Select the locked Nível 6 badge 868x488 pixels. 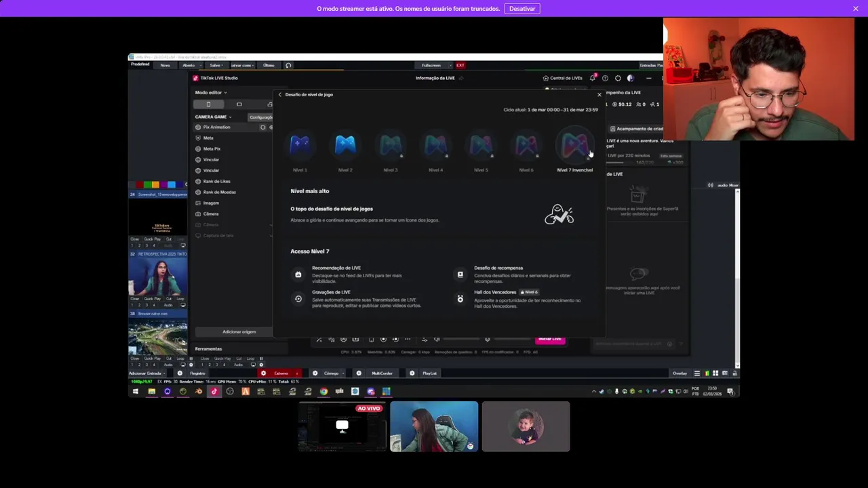click(x=526, y=144)
